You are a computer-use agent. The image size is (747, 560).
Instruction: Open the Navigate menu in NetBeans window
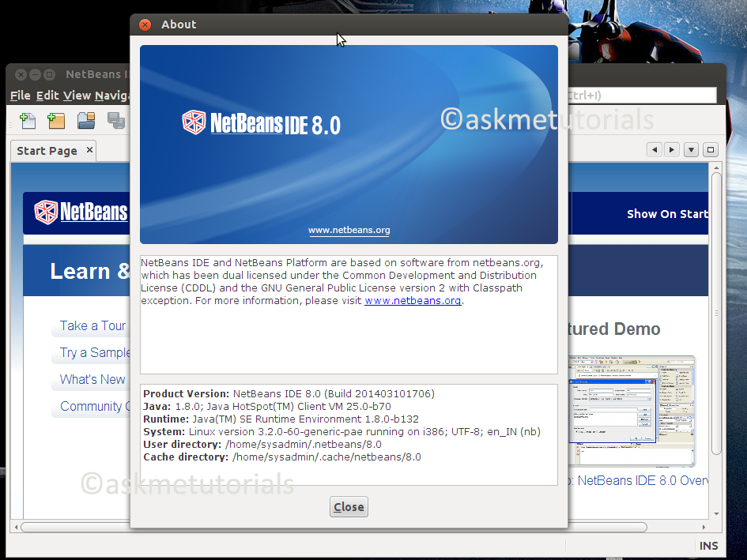tap(112, 96)
